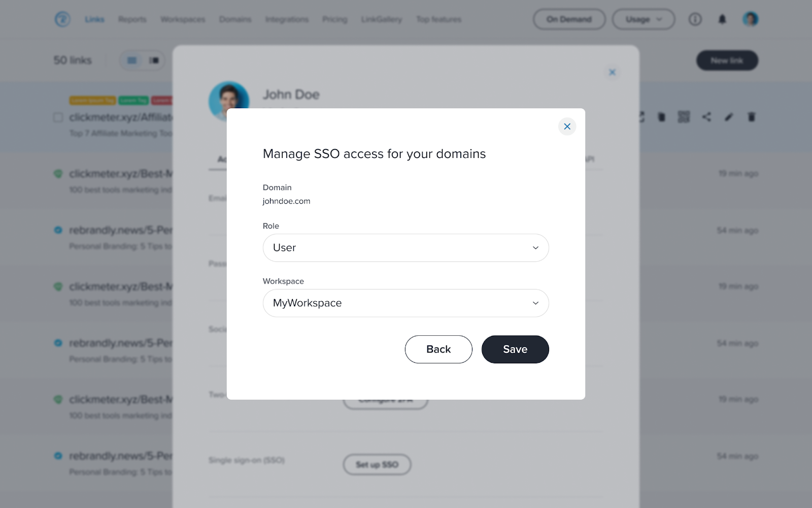
Task: Click the Rebrandly logo icon
Action: click(x=62, y=19)
